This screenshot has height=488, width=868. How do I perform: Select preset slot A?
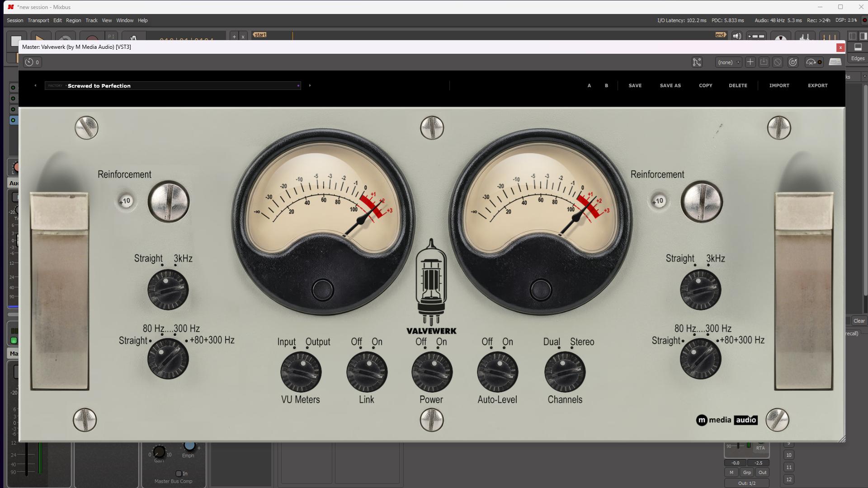589,85
